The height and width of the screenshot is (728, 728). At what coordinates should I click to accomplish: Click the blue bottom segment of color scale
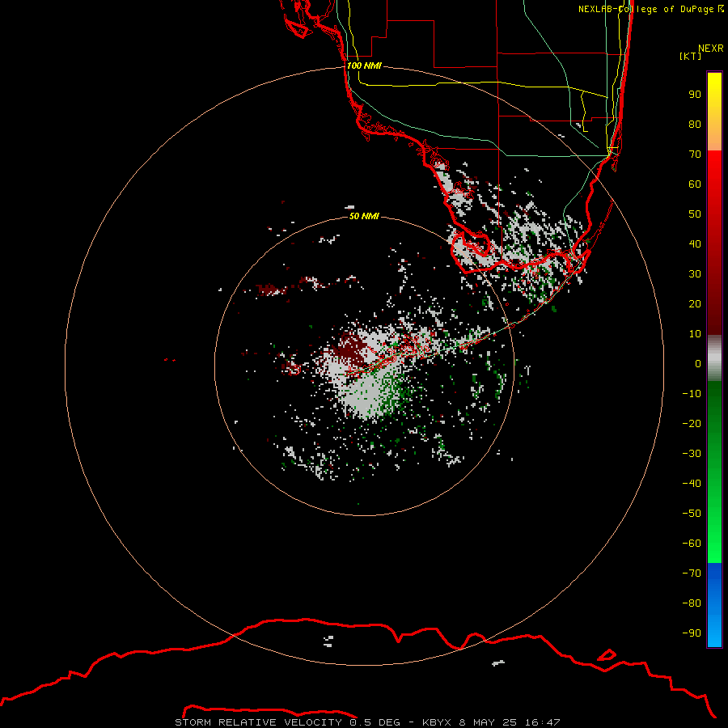tap(714, 605)
